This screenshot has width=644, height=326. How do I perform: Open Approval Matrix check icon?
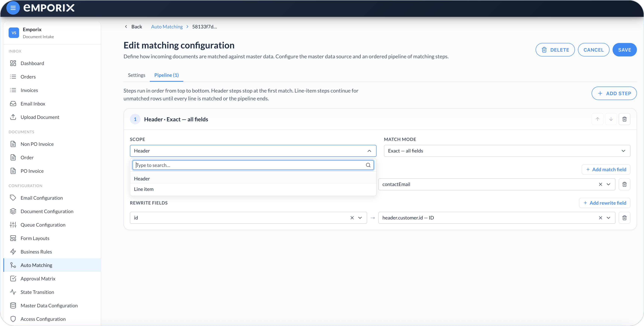click(13, 279)
